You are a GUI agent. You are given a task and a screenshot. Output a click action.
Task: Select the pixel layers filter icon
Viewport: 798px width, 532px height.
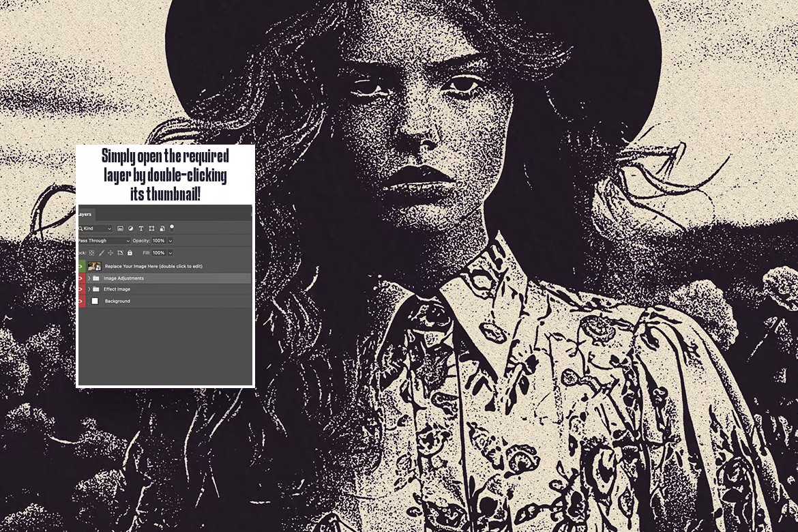121,228
